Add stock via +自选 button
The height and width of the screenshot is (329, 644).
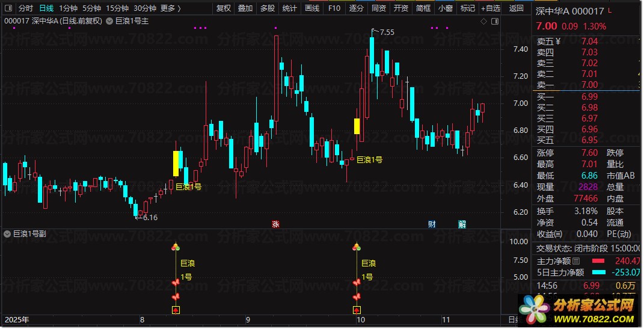coord(491,8)
